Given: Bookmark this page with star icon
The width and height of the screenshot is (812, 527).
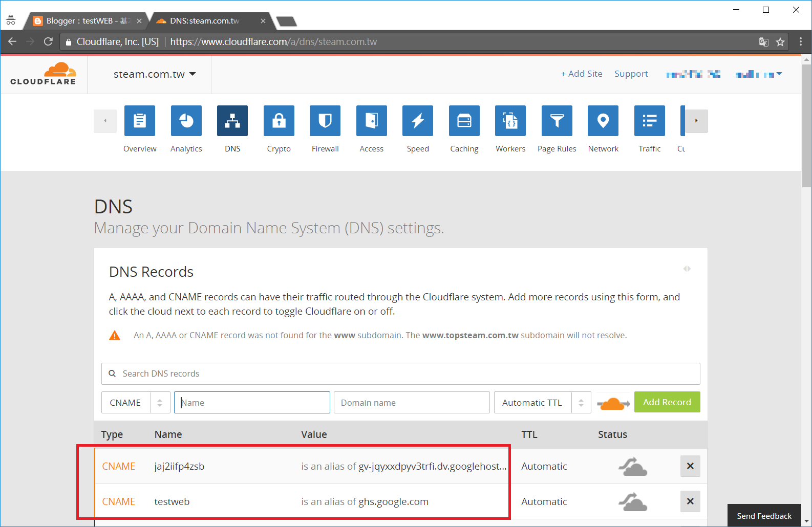Looking at the screenshot, I should 780,42.
